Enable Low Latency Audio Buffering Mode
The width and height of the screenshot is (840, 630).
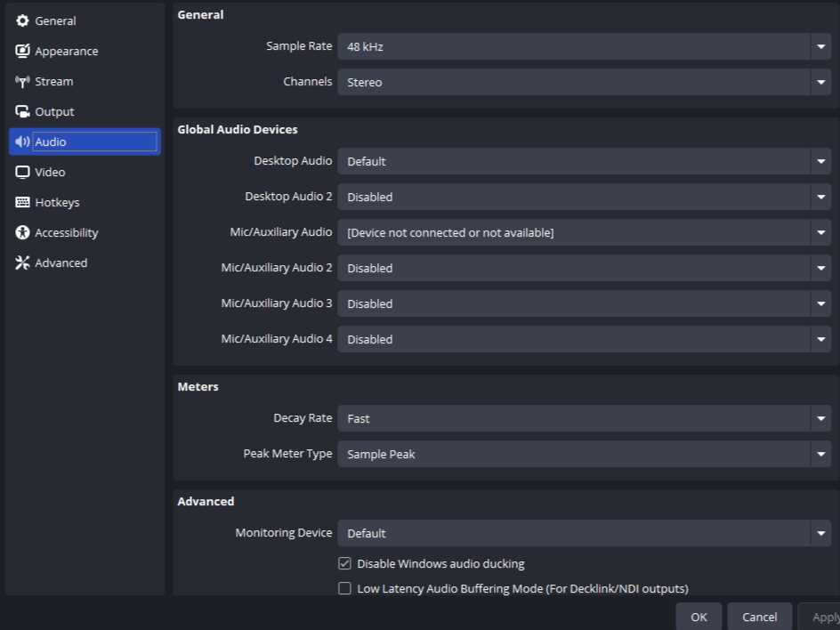click(x=345, y=589)
